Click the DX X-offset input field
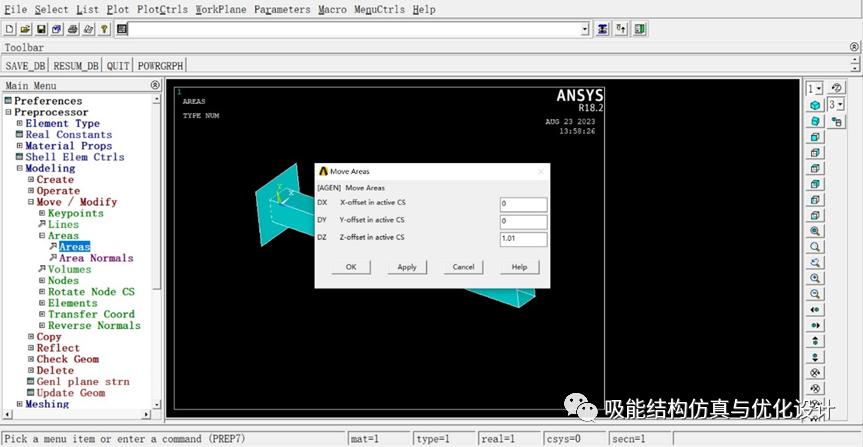Image resolution: width=863 pixels, height=447 pixels. click(x=523, y=204)
